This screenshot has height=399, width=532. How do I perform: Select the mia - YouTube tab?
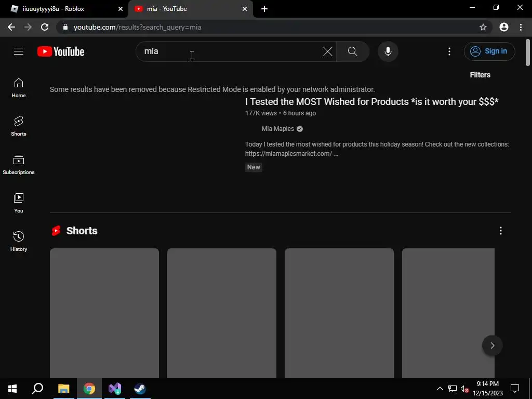[190, 9]
